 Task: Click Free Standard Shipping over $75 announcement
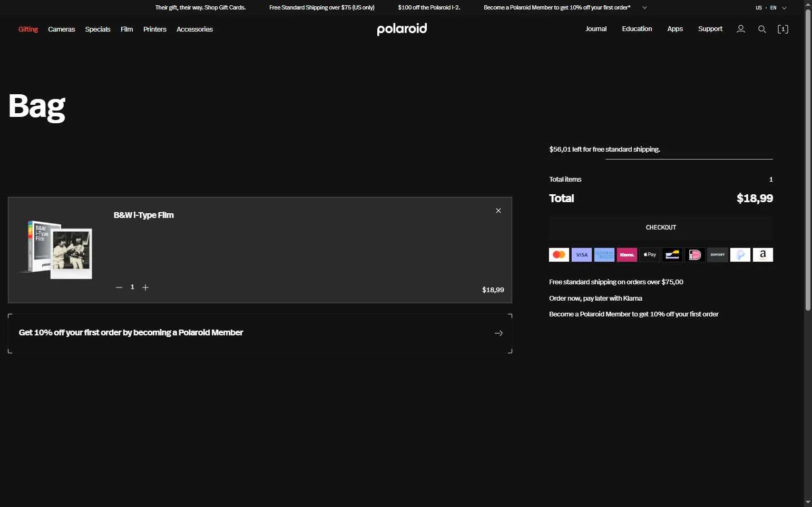(322, 8)
